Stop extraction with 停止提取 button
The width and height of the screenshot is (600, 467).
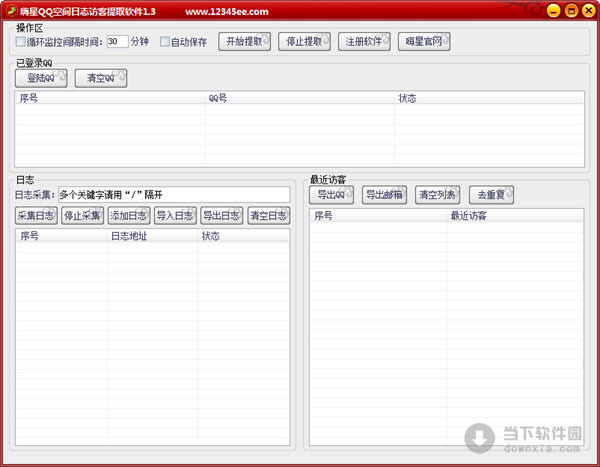305,41
